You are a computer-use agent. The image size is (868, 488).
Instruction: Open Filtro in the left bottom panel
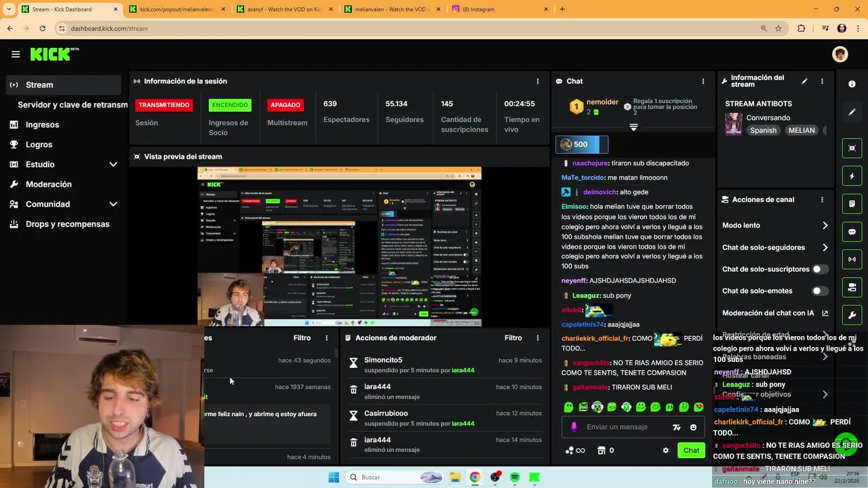302,338
